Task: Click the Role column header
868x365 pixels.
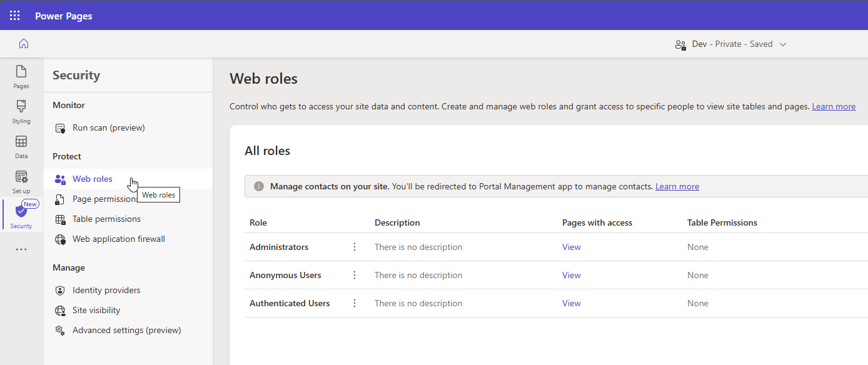Action: pyautogui.click(x=258, y=222)
